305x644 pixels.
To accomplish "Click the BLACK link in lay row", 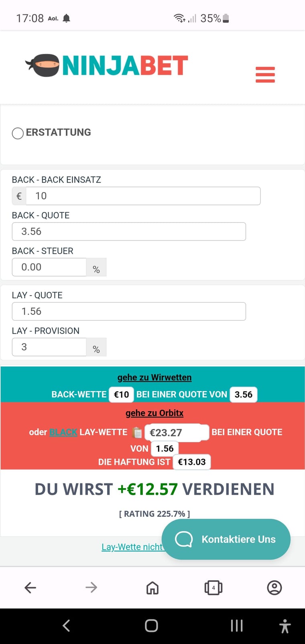I will [63, 432].
